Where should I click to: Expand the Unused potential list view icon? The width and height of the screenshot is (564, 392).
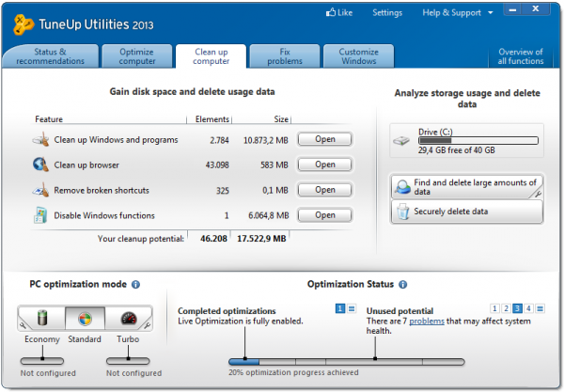point(540,308)
